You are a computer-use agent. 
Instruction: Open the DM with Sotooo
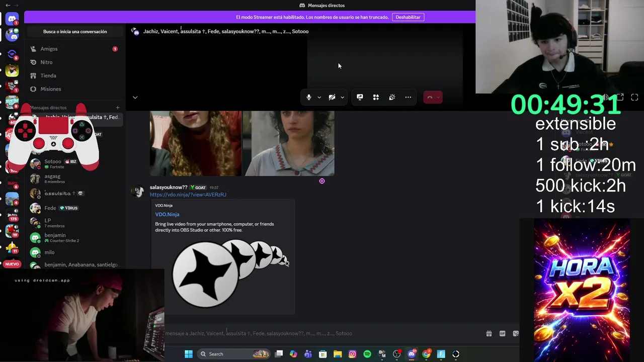pyautogui.click(x=74, y=164)
